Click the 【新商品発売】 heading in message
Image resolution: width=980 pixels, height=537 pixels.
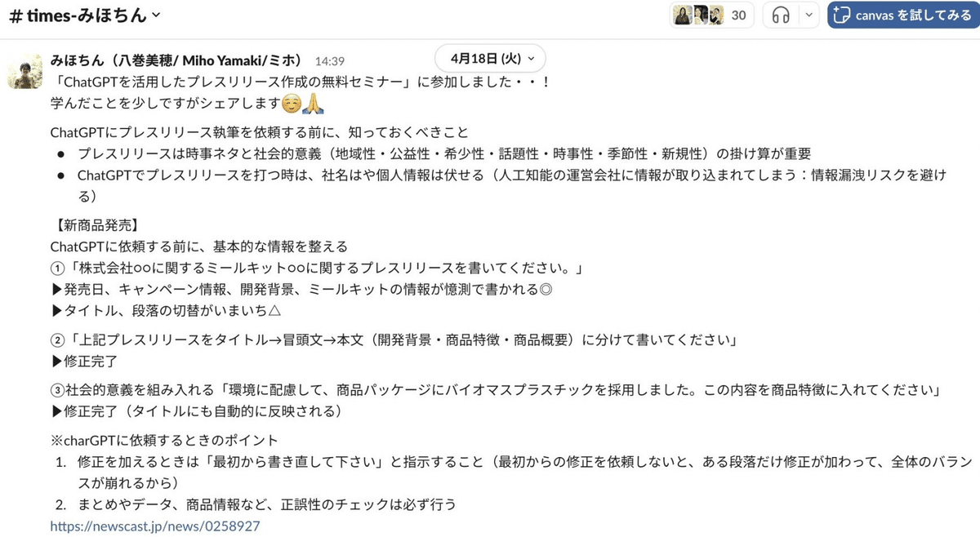click(x=93, y=224)
